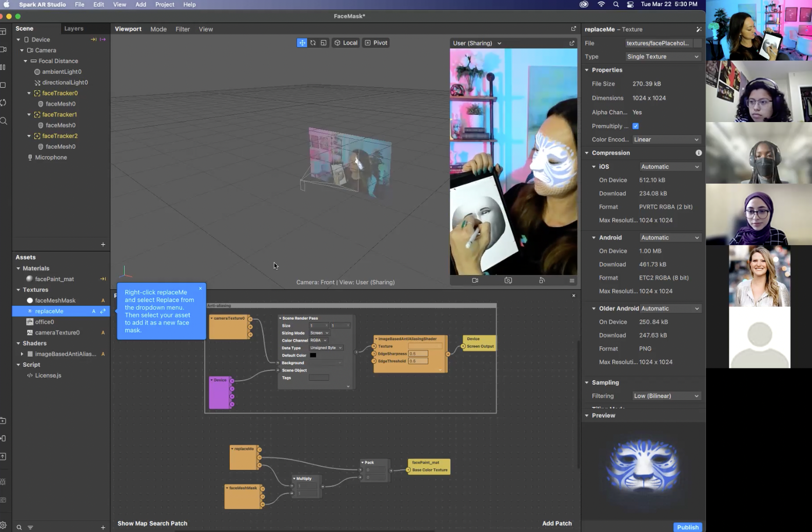
Task: Toggle the Premultiply alpha checkbox
Action: click(x=636, y=126)
